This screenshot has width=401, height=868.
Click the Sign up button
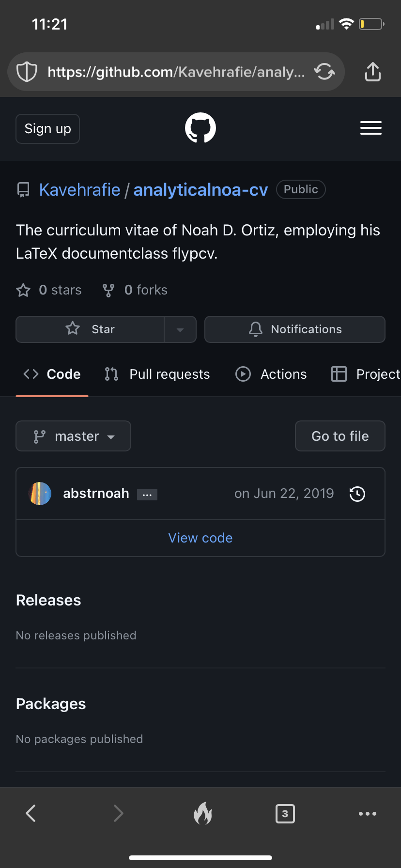(x=47, y=129)
